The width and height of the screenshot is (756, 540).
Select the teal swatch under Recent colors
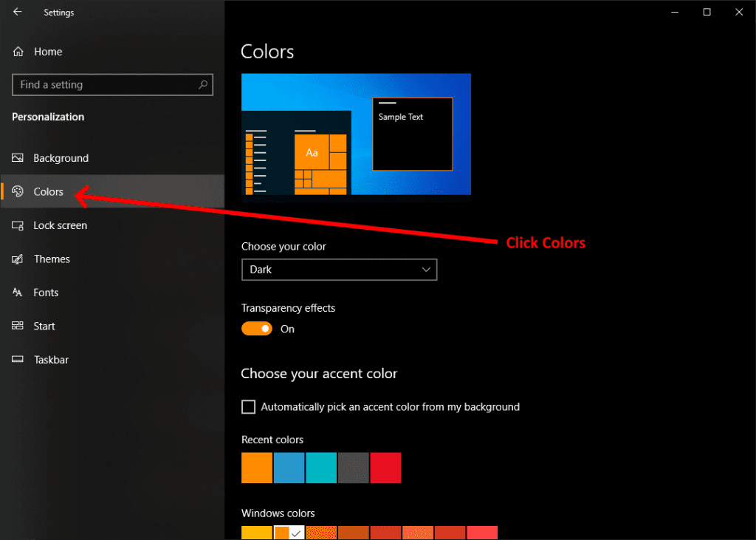321,468
